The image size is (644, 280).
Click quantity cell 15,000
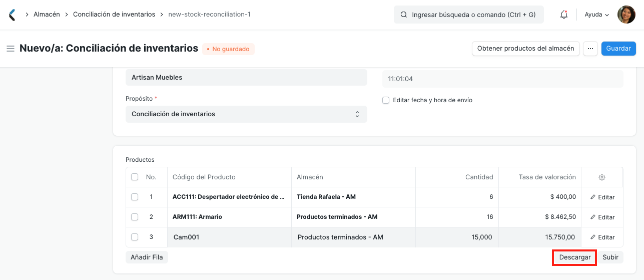pos(457,237)
